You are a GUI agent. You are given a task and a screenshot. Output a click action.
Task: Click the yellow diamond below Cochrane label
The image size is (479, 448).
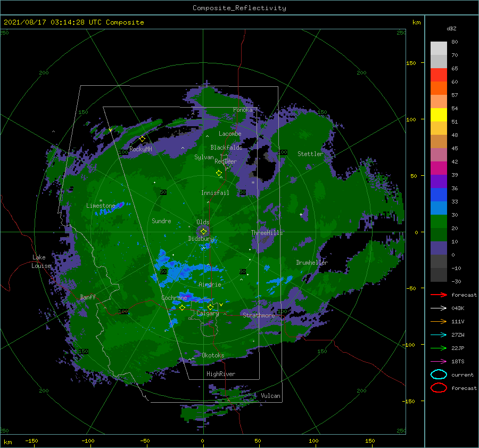182,308
